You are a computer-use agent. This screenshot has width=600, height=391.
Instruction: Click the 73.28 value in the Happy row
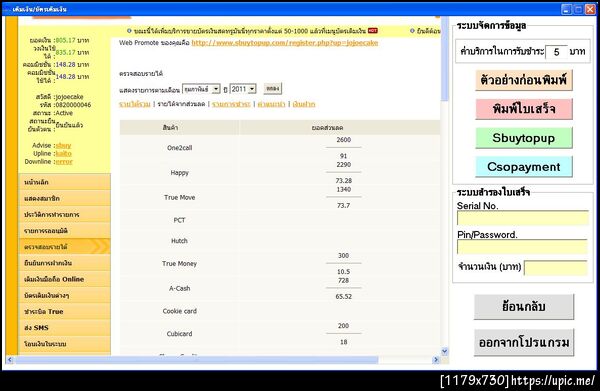tap(344, 181)
